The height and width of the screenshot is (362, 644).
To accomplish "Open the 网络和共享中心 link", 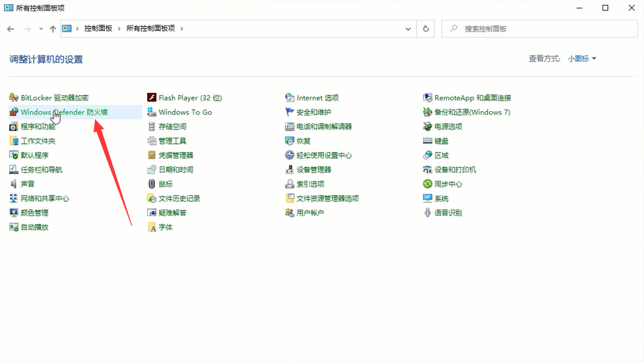I will 45,199.
